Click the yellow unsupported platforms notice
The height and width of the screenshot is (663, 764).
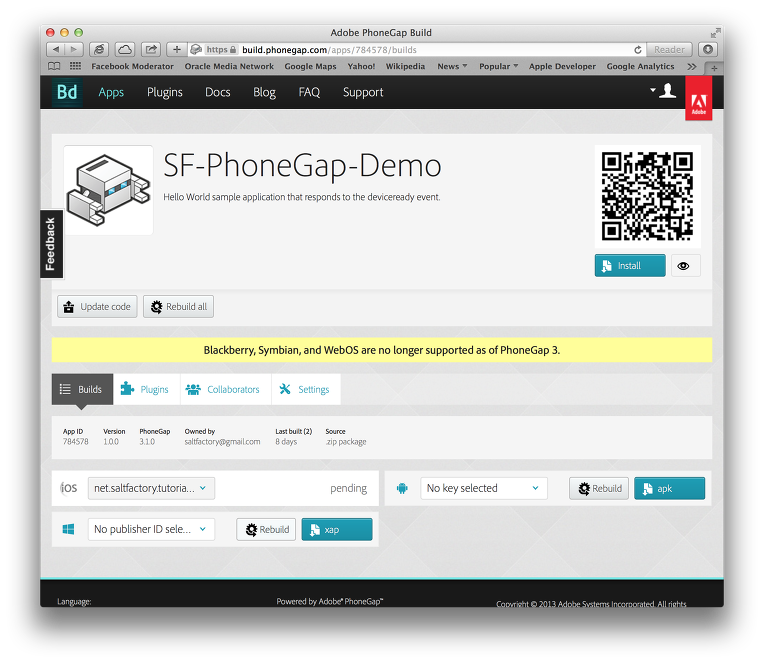[382, 350]
